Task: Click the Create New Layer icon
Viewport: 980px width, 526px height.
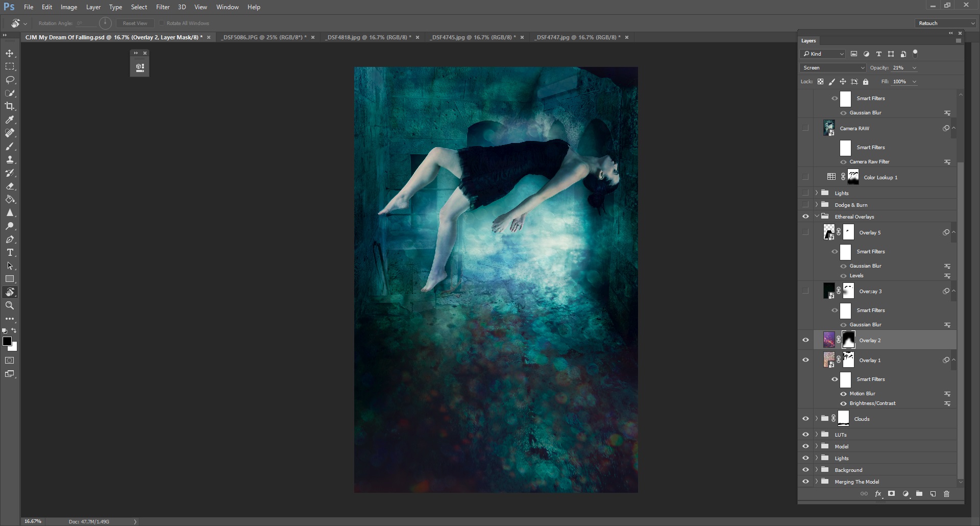Action: pos(933,494)
